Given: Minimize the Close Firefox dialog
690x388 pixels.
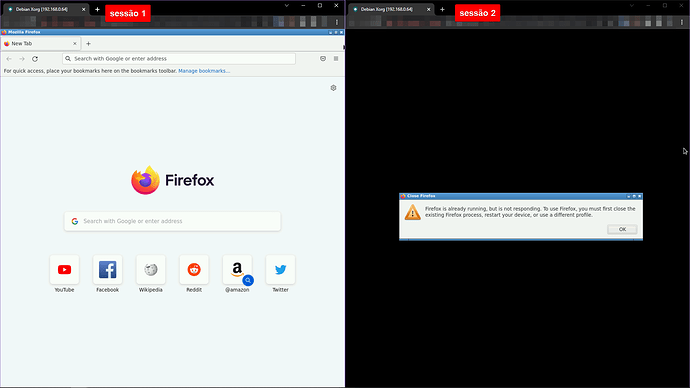Looking at the screenshot, I should (628, 196).
